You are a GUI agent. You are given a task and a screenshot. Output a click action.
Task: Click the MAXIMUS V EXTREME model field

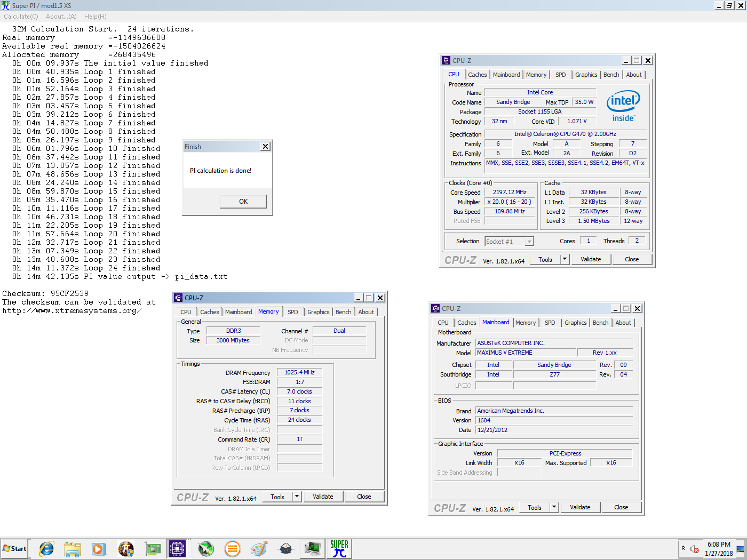tap(526, 353)
